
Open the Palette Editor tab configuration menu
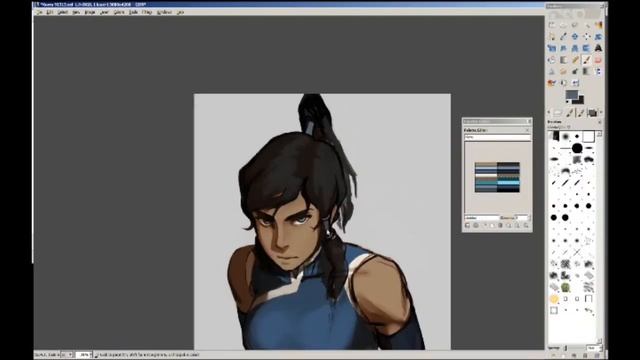click(x=527, y=130)
